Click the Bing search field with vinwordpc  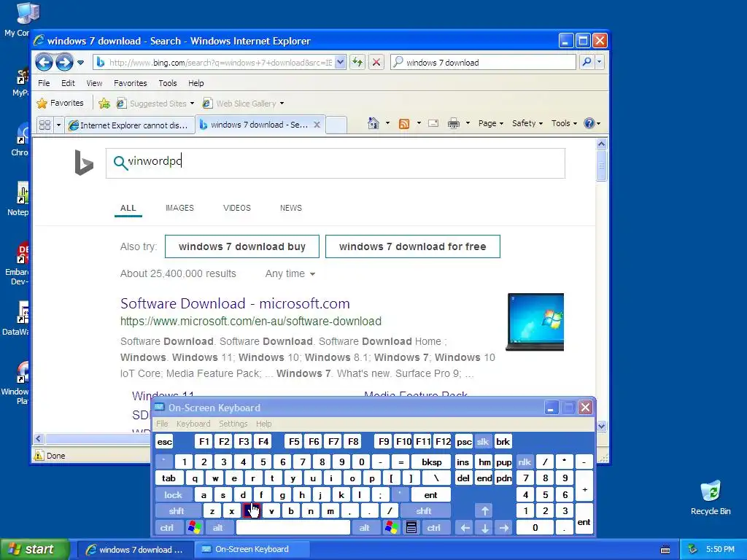click(336, 163)
